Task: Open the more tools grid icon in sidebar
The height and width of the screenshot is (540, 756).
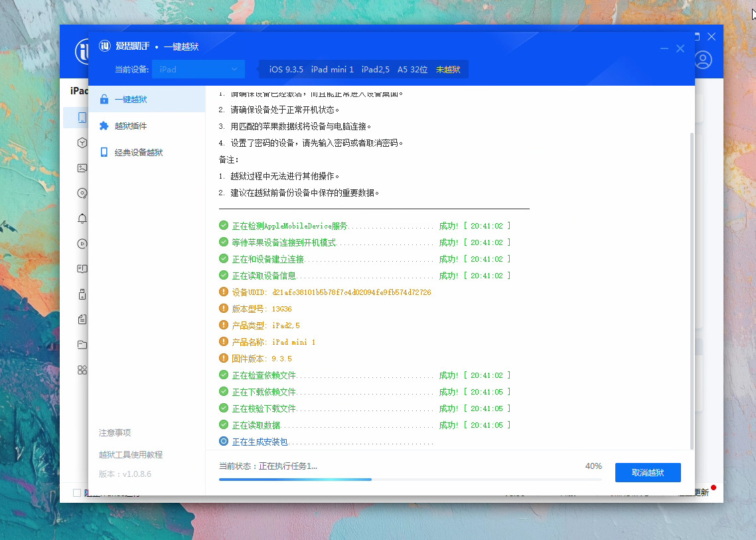Action: (x=82, y=370)
